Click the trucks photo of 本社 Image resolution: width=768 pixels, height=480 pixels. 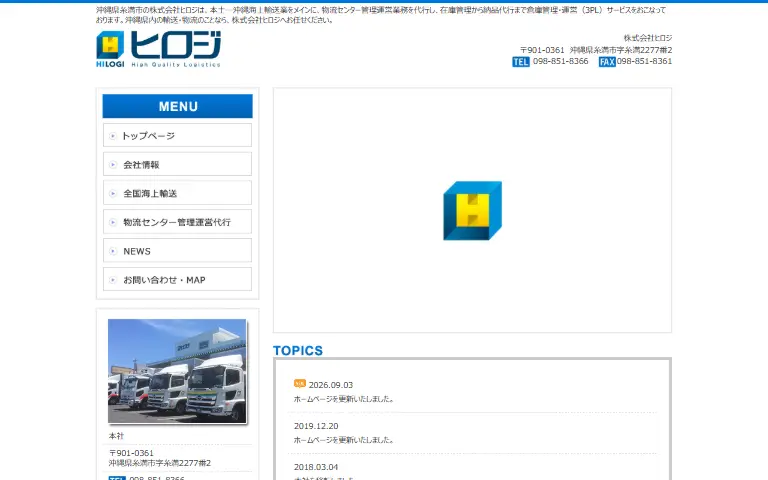(177, 371)
